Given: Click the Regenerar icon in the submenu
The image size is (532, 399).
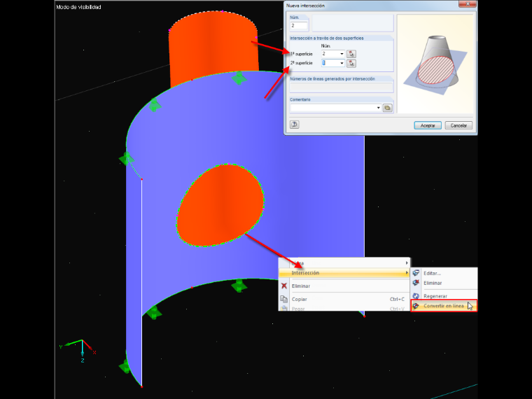Looking at the screenshot, I should (x=416, y=296).
